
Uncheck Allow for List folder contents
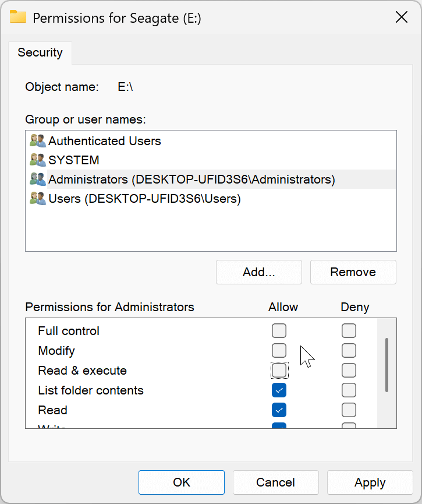tap(279, 390)
